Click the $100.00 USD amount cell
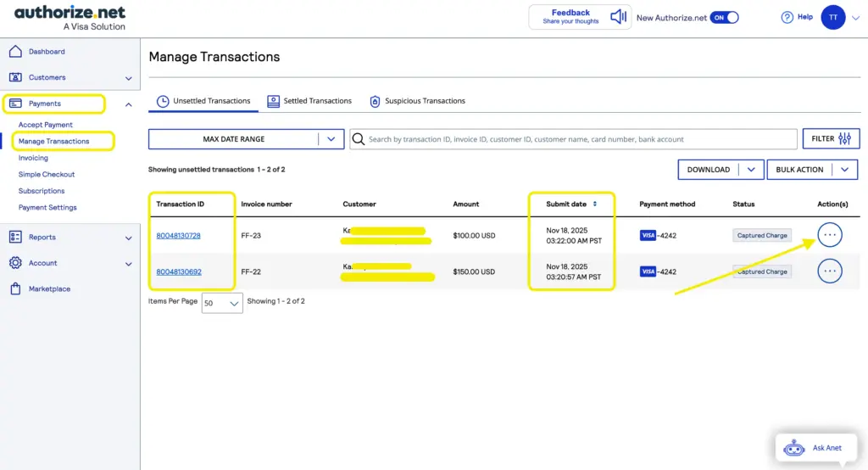The image size is (868, 470). pyautogui.click(x=474, y=236)
